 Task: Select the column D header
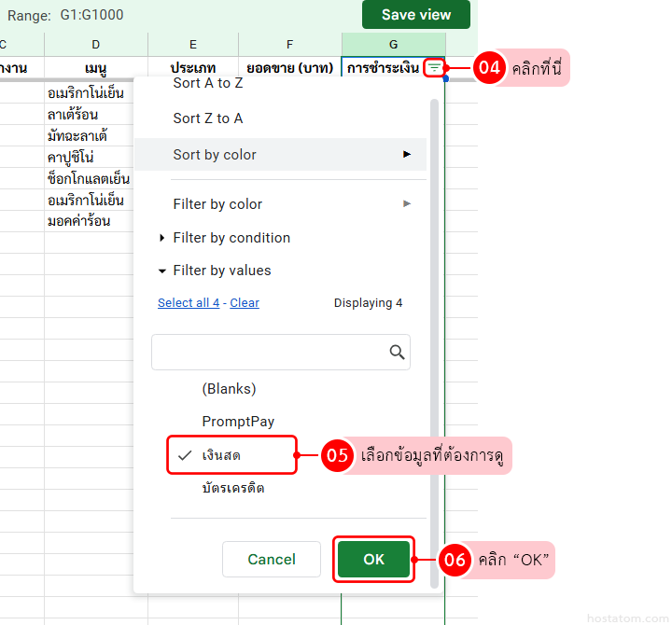pos(95,44)
